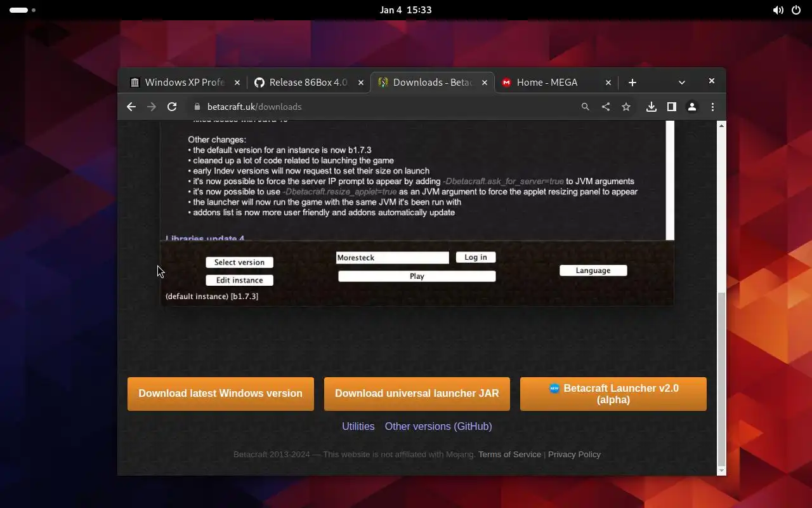Click the Edit instance button
The height and width of the screenshot is (508, 812).
[239, 280]
